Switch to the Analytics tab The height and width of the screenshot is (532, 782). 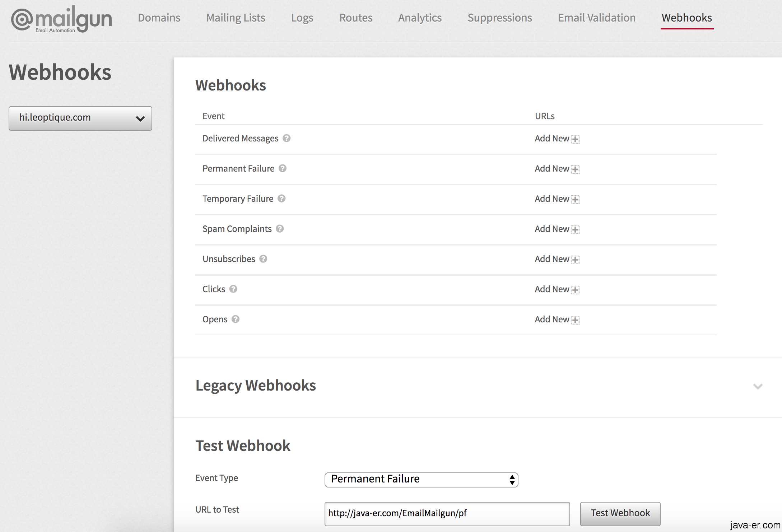(x=420, y=18)
